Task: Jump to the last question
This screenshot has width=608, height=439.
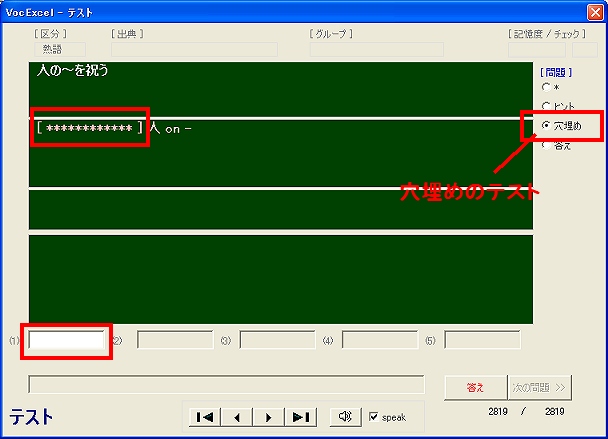Action: click(x=301, y=417)
